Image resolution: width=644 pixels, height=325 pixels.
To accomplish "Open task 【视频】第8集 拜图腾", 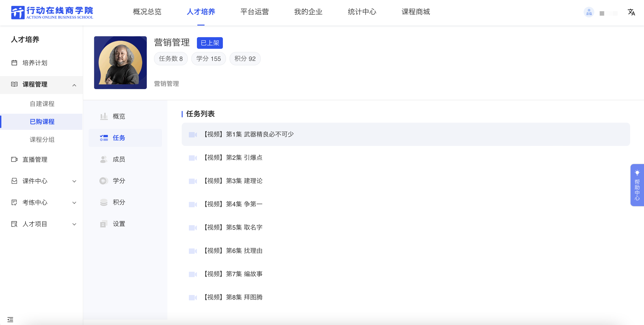I will coord(405,297).
